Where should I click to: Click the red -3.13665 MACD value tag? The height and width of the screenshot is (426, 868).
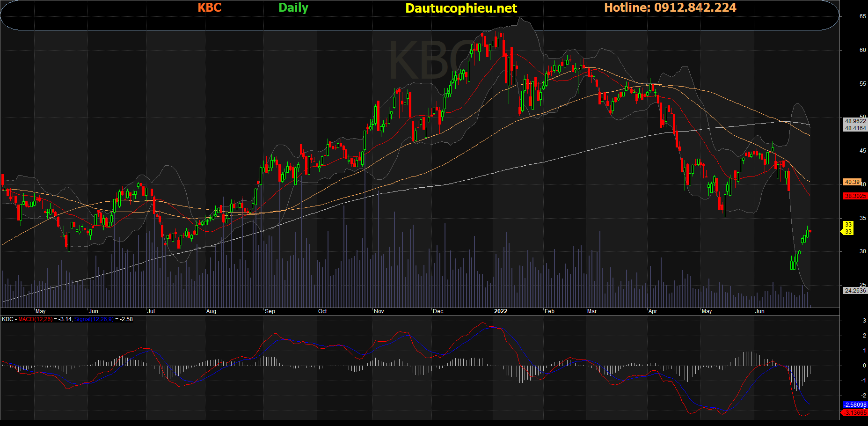click(x=855, y=413)
